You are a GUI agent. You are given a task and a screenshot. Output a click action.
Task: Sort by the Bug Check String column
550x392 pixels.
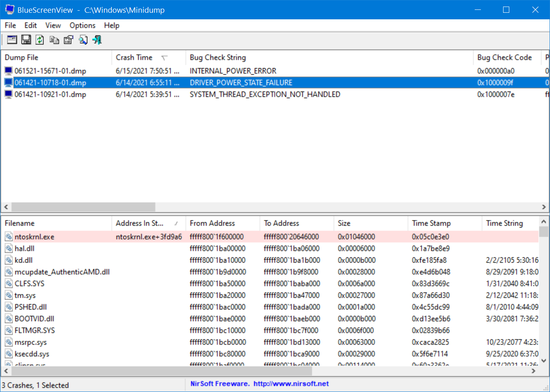[217, 57]
